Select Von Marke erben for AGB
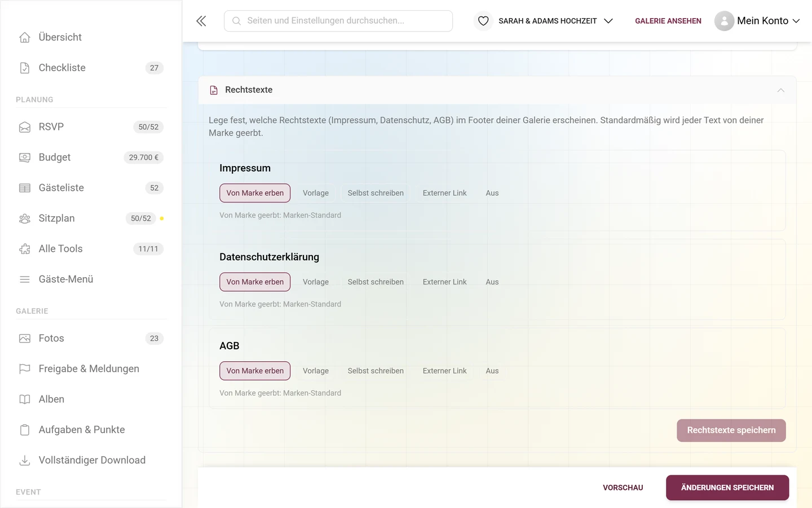812x508 pixels. [x=255, y=371]
